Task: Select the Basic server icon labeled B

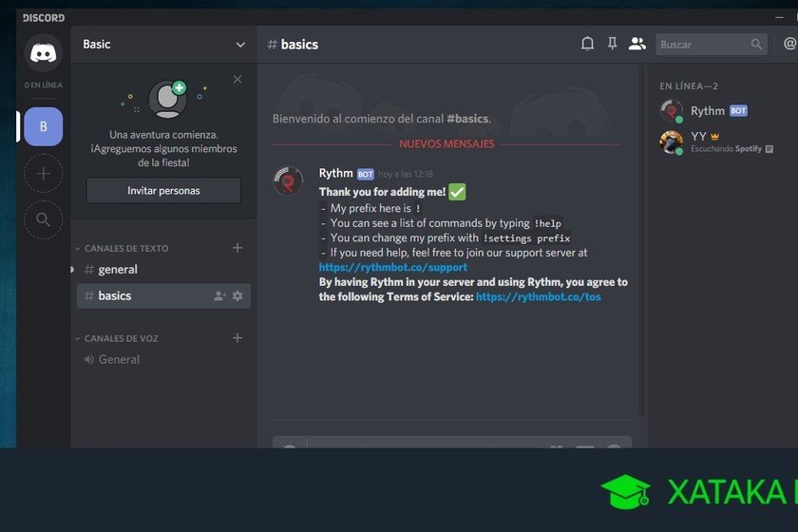Action: (x=44, y=126)
